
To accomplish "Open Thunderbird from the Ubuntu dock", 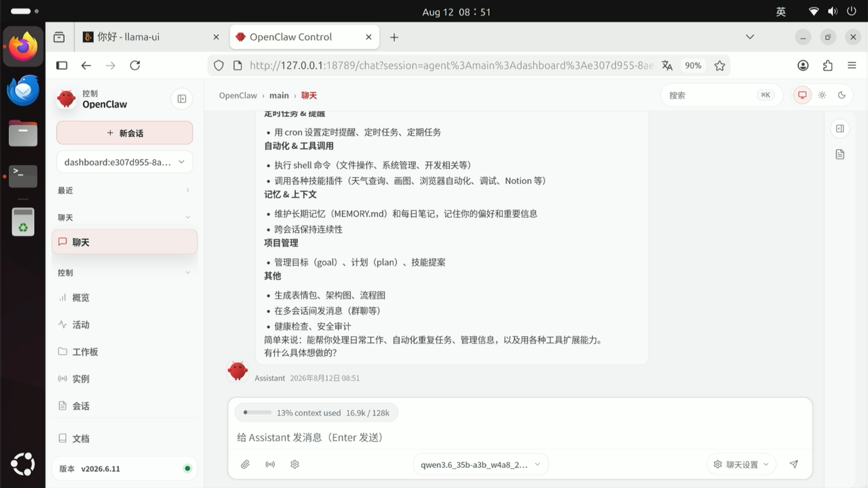I will tap(23, 90).
